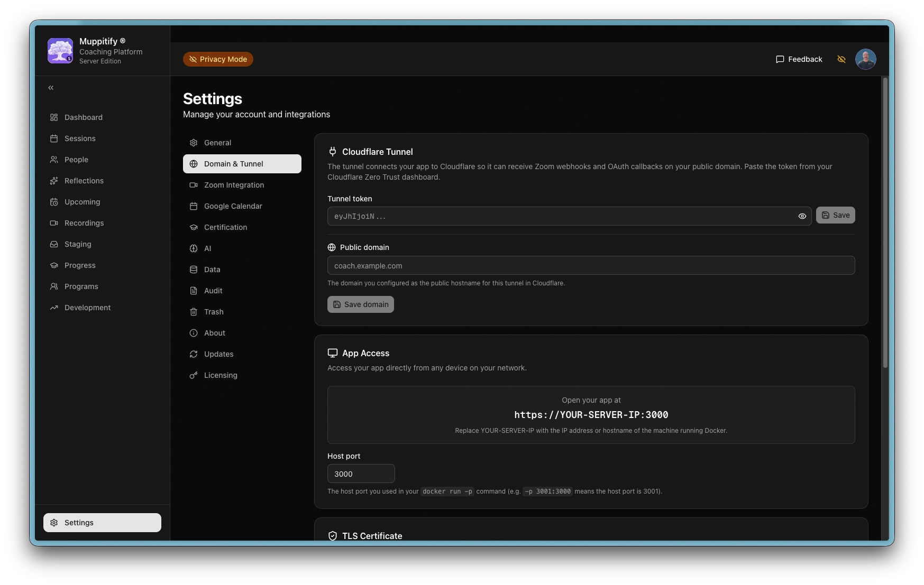
Task: Click the Muppitify tree logo icon
Action: pos(60,51)
